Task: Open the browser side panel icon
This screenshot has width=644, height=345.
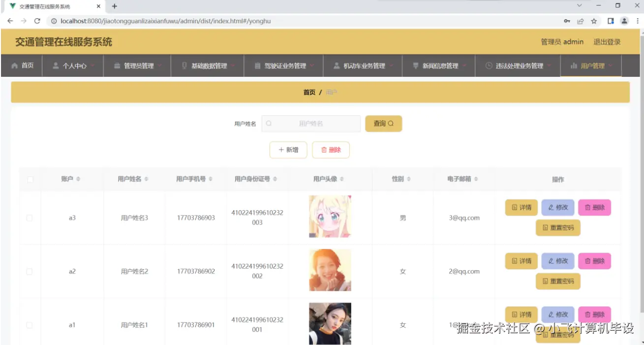Action: (x=611, y=21)
